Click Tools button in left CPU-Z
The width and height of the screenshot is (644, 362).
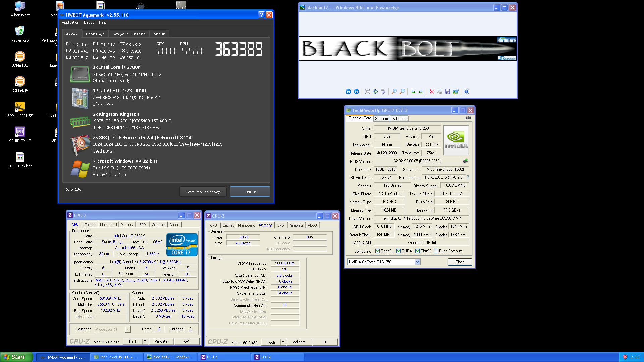(x=133, y=341)
